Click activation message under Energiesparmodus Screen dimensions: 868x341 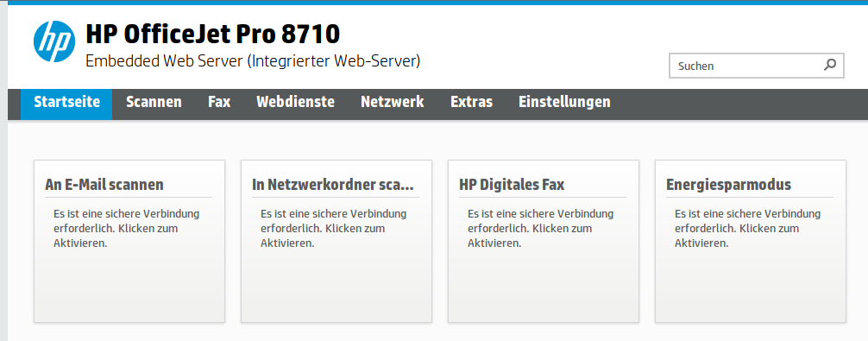click(747, 229)
